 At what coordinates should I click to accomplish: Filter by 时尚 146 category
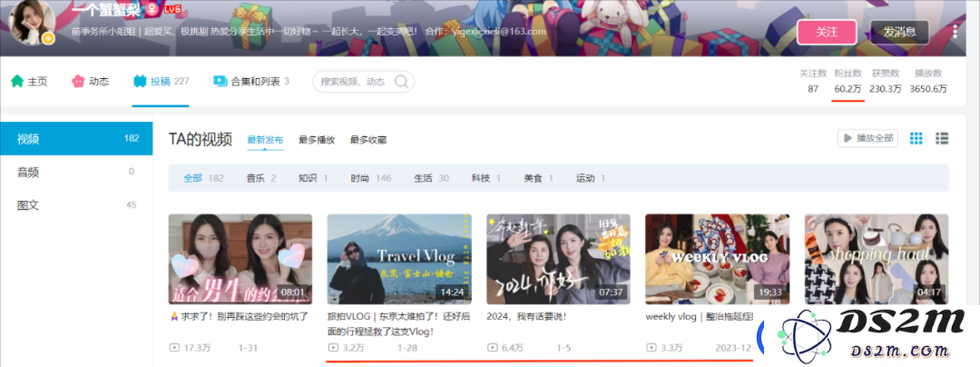(x=370, y=178)
